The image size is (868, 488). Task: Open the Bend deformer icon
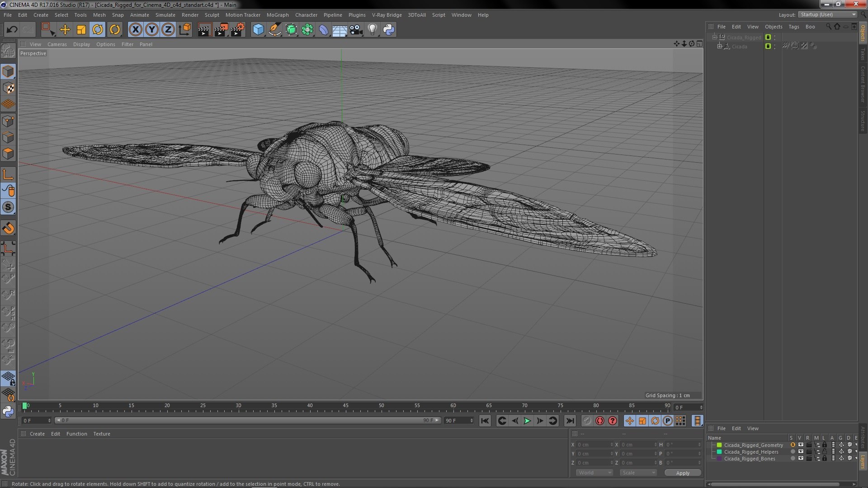324,30
